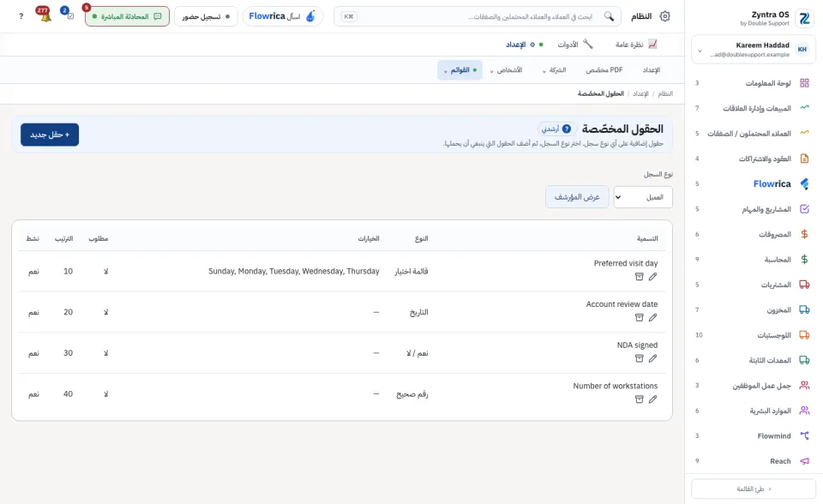The height and width of the screenshot is (504, 823).
Task: Focus the global search field
Action: [478, 16]
